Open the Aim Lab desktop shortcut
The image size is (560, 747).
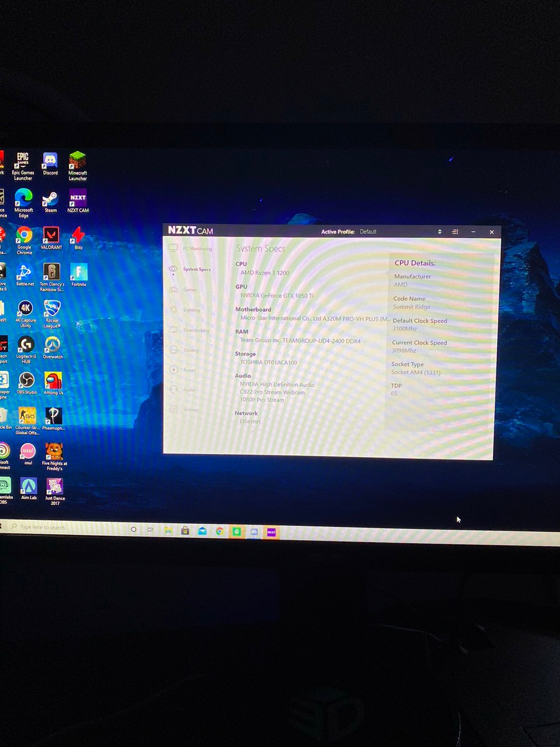(28, 489)
